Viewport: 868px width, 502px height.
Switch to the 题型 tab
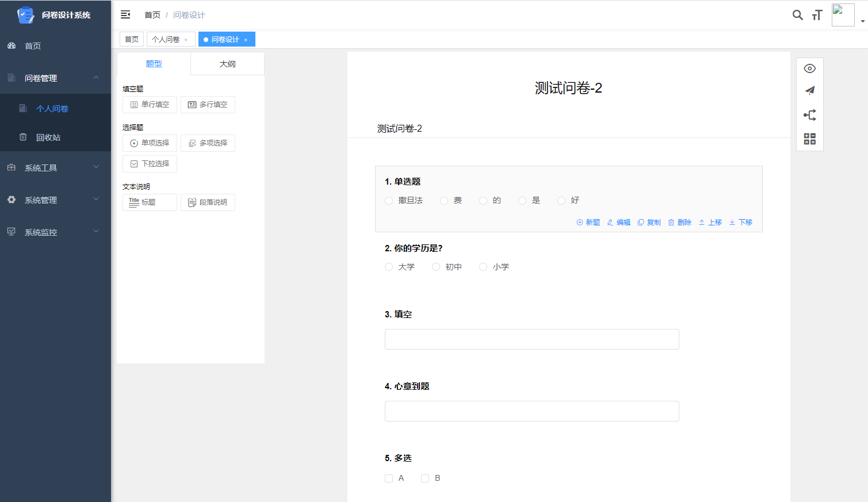(154, 64)
